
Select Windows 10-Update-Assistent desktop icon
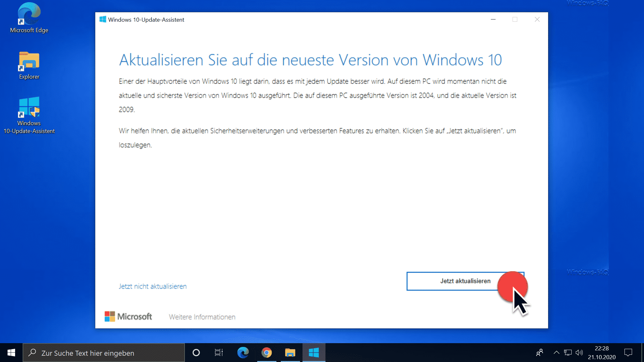(29, 115)
